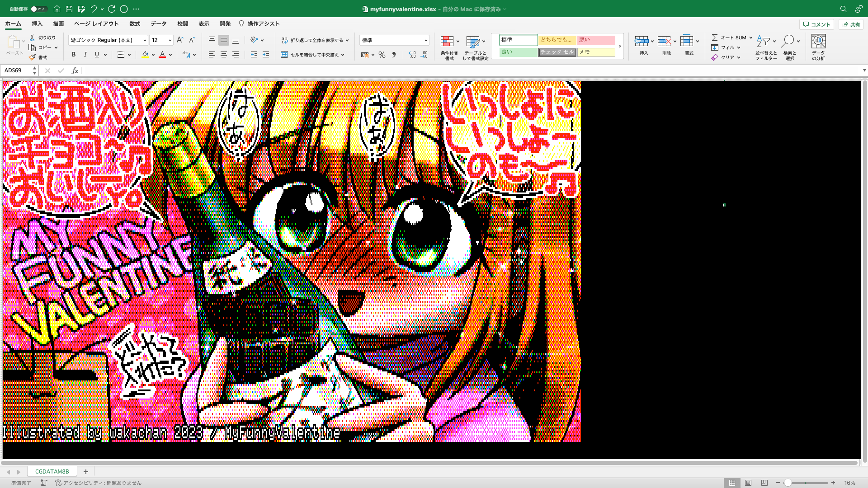Toggle Bold formatting
This screenshot has width=868, height=488.
pos(74,55)
